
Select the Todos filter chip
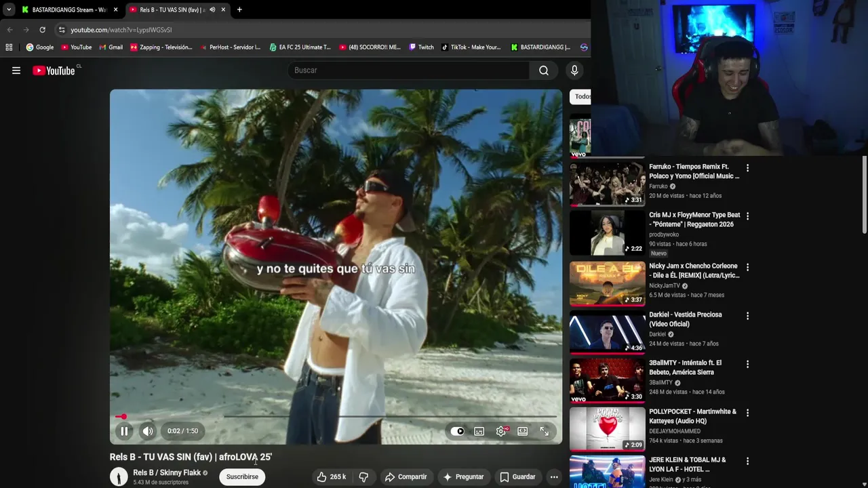point(582,97)
